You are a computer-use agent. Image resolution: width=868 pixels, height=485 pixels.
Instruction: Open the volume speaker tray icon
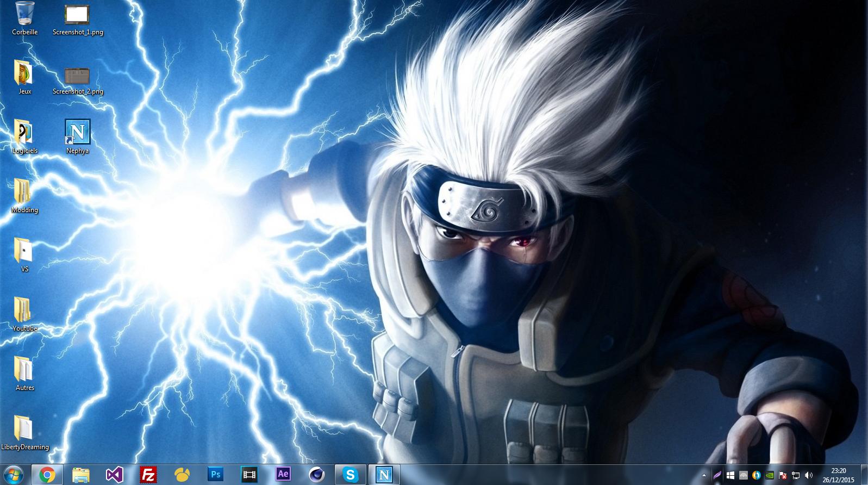click(x=809, y=475)
